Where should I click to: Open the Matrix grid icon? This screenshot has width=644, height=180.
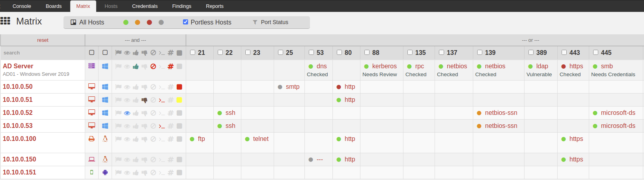(x=6, y=21)
